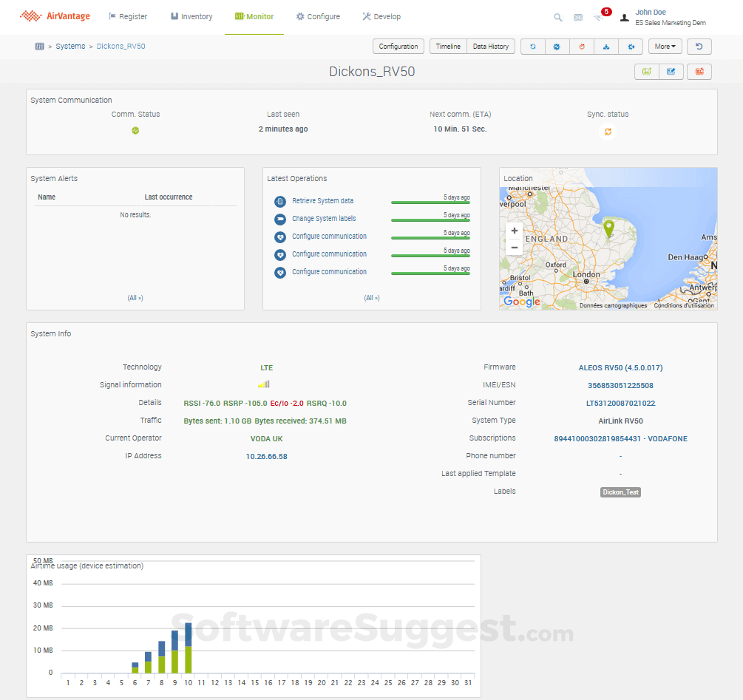
Task: Click the Dickon_Test label tag
Action: coord(620,492)
